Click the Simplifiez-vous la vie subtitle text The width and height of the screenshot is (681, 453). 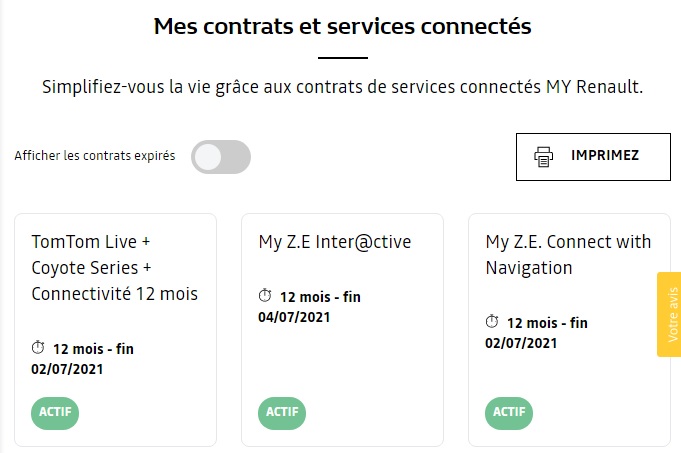(x=342, y=87)
